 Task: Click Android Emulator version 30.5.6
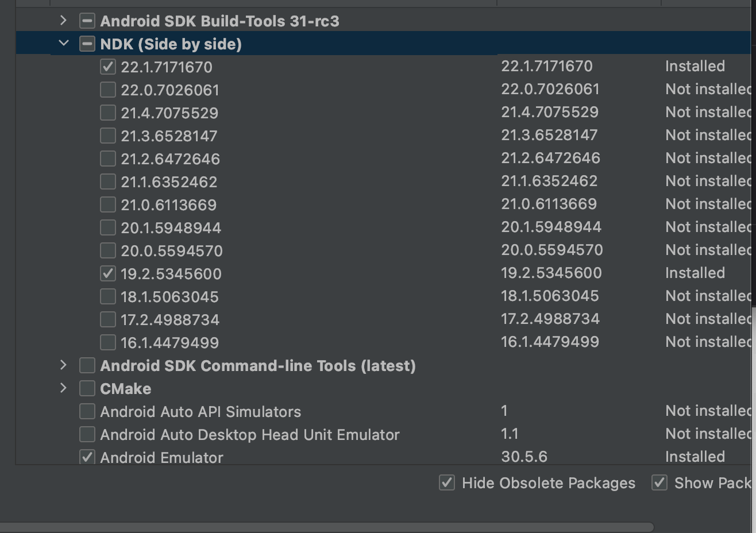point(524,457)
